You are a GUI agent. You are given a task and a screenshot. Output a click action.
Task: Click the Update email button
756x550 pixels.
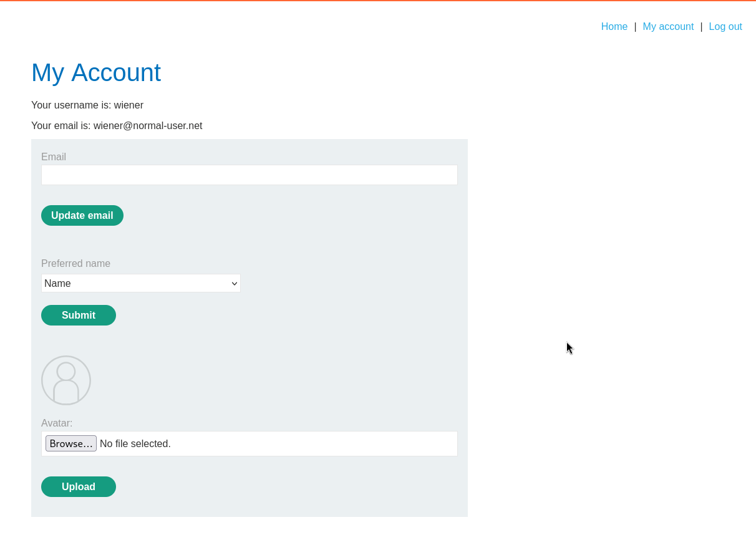click(x=82, y=216)
